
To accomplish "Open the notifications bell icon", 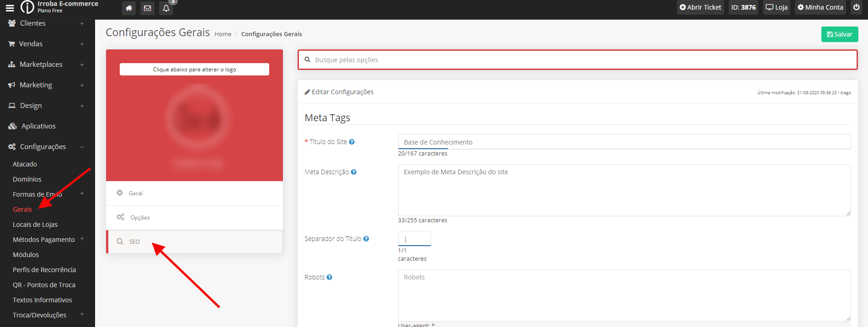I will (x=166, y=8).
